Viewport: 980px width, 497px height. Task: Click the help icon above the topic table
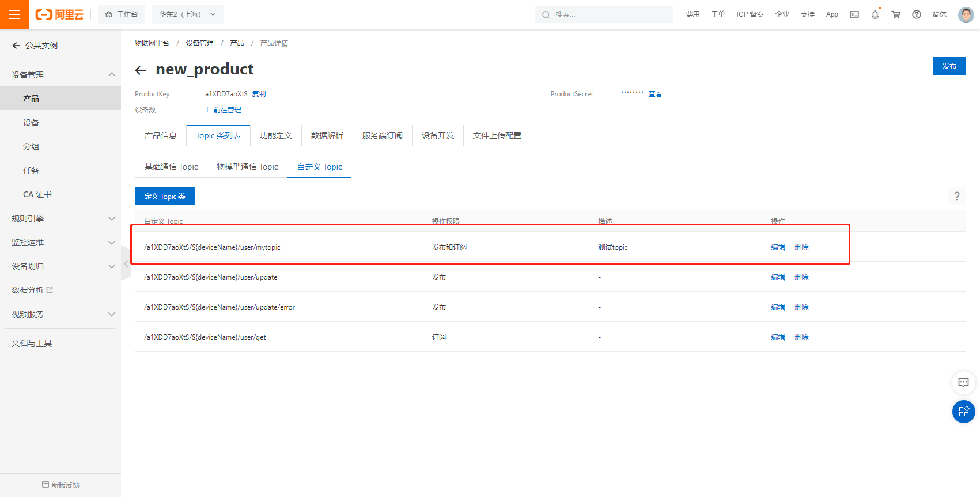pyautogui.click(x=957, y=196)
